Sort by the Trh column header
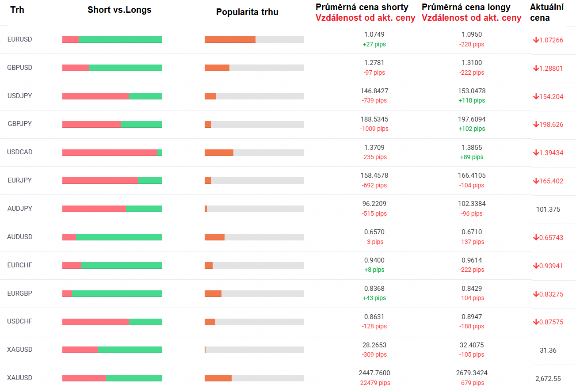 pos(17,10)
